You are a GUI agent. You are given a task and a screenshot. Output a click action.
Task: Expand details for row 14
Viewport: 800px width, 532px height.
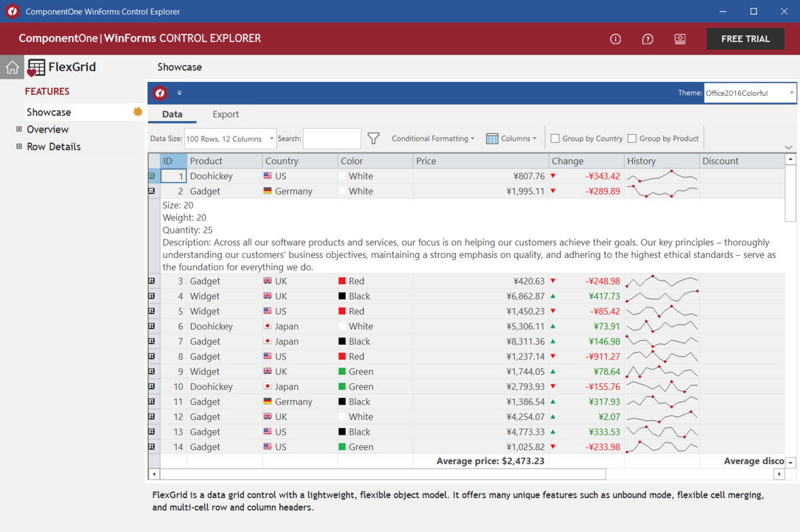click(152, 447)
